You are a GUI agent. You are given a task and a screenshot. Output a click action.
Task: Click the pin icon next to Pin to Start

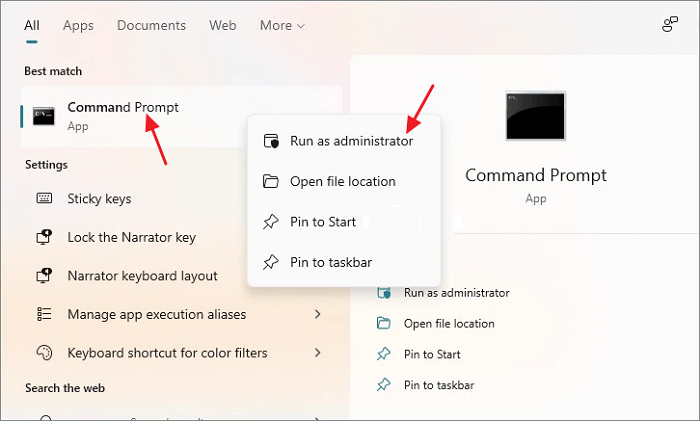270,222
